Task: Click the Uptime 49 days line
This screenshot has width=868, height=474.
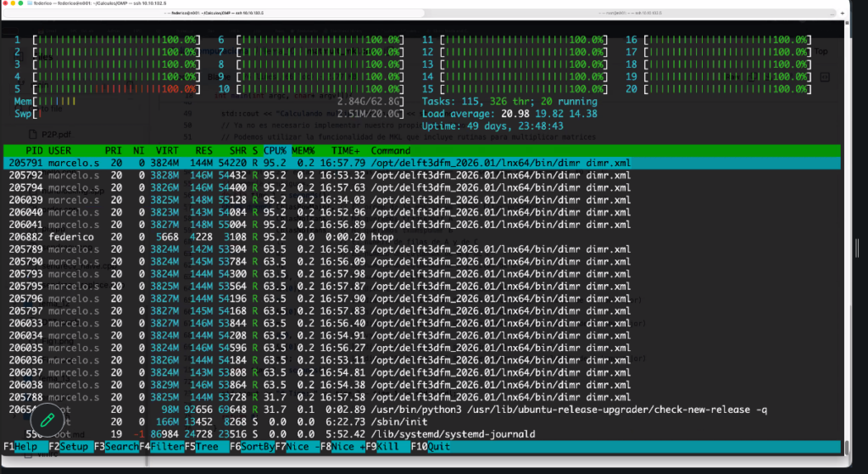Action: click(492, 125)
